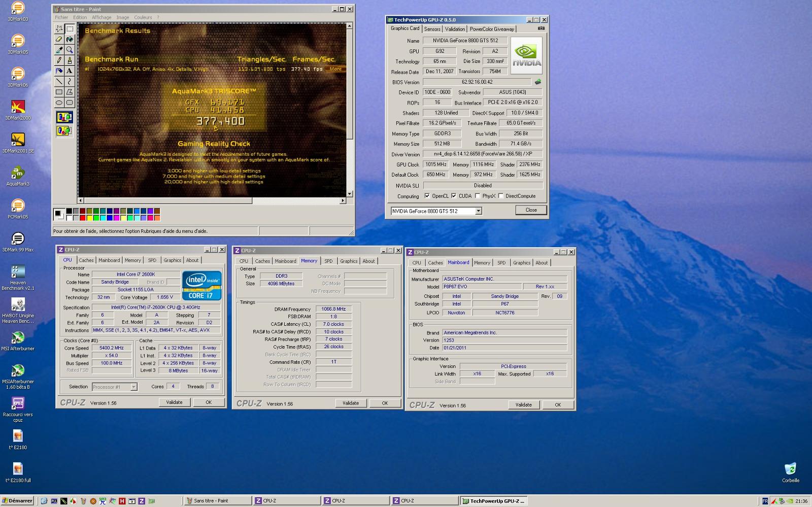This screenshot has height=507, width=812.
Task: Open the GPU selection dropdown in GPU-Z
Action: [x=478, y=211]
